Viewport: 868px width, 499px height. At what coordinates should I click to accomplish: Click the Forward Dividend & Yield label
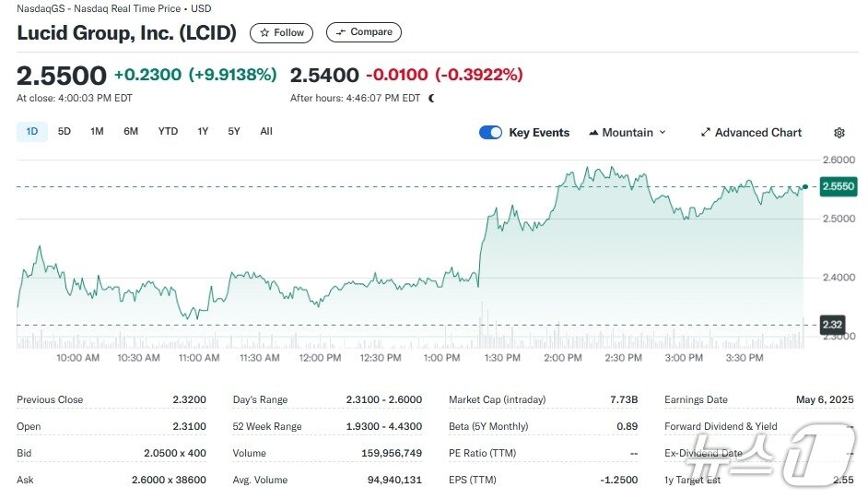[x=721, y=426]
